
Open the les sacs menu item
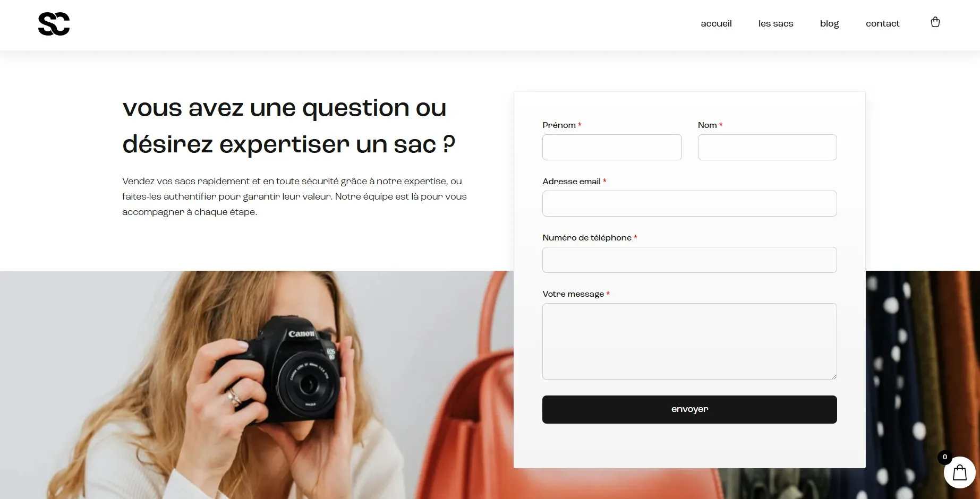point(776,23)
